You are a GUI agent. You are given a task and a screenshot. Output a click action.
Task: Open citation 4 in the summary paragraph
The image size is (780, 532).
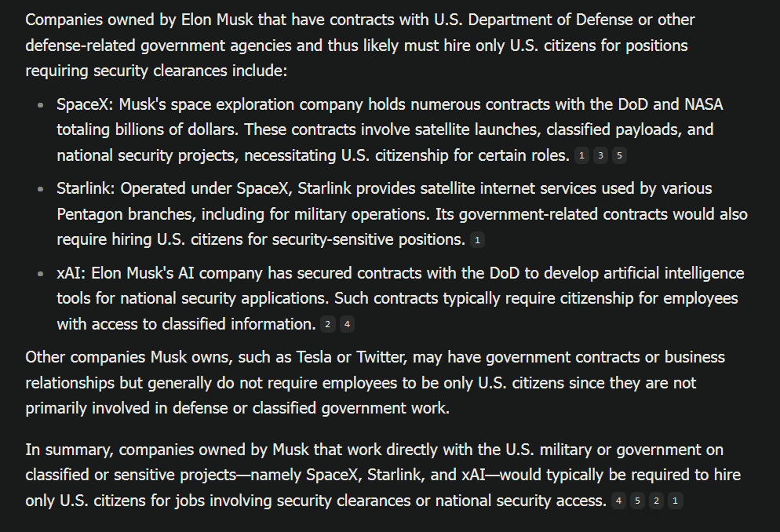618,501
